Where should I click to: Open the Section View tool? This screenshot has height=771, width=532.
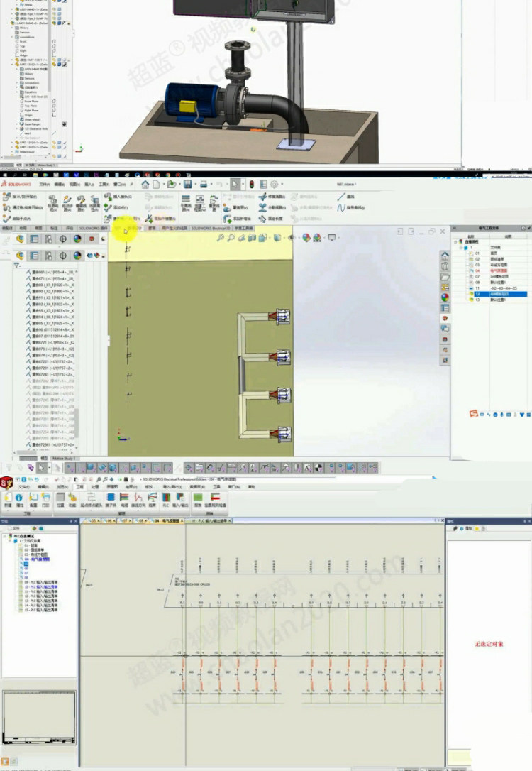252,238
